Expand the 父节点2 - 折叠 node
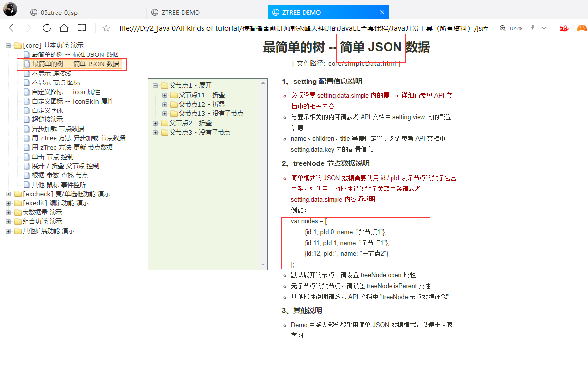This screenshot has height=381, width=588. (155, 123)
